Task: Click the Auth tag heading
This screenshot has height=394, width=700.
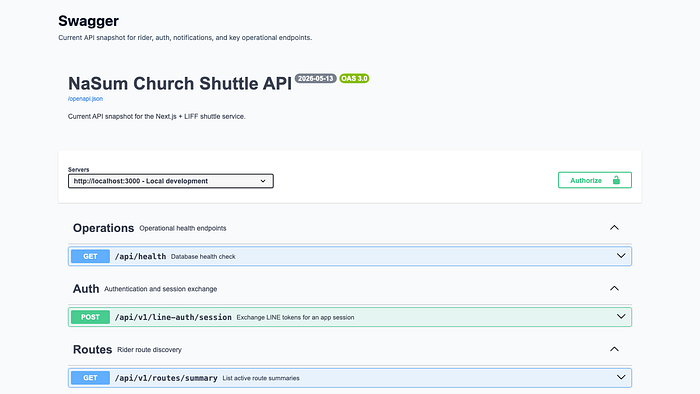Action: [x=86, y=289]
